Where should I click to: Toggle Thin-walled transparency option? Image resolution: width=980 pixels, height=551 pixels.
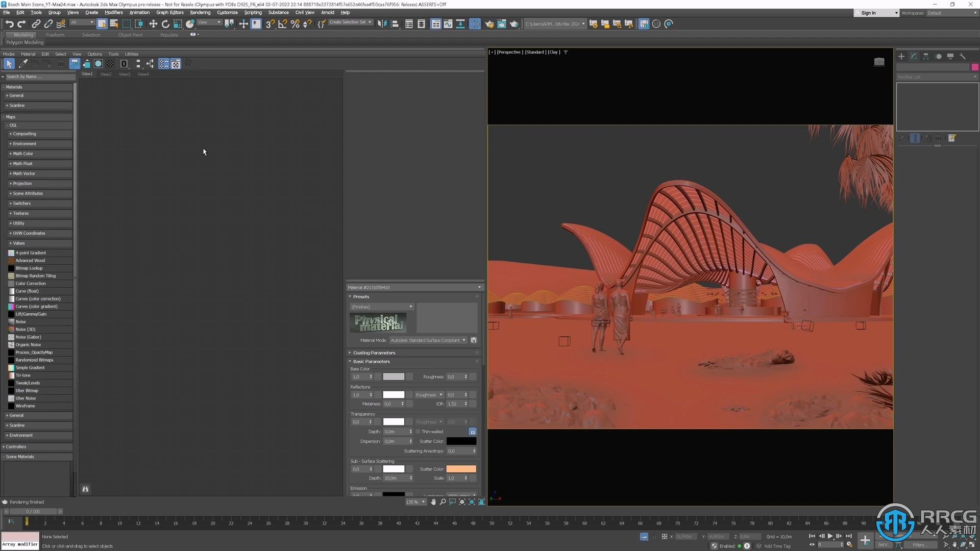pyautogui.click(x=418, y=431)
